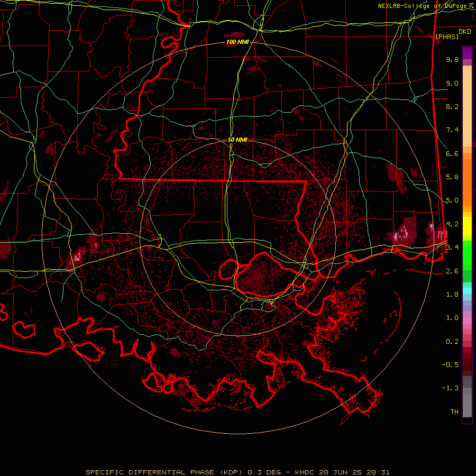Viewport: 476px width, 476px height.
Task: Pick the 5.0 scale label
Action: click(452, 200)
